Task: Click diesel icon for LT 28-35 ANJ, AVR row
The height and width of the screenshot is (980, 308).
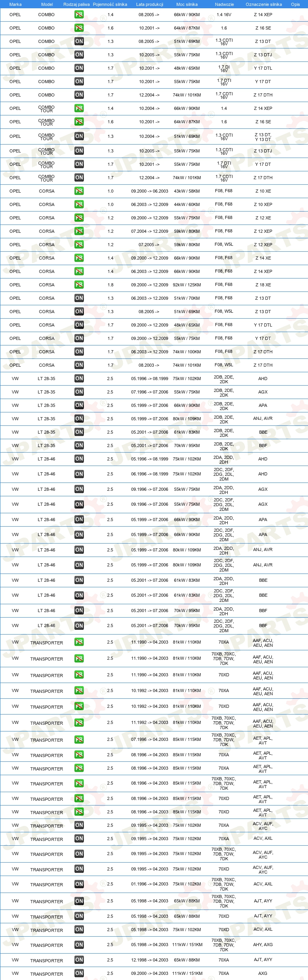Action: pyautogui.click(x=79, y=419)
